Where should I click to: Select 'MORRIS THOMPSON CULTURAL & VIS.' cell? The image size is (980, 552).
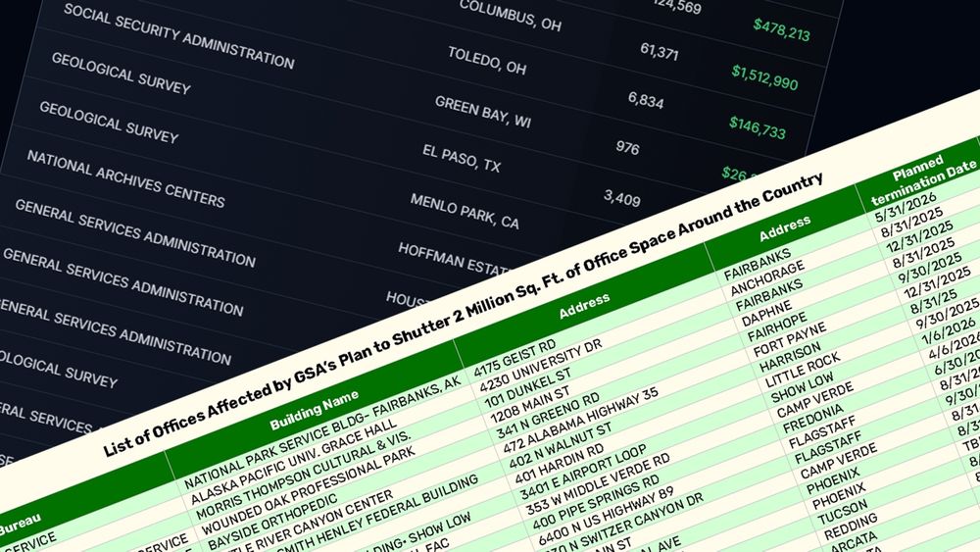(303, 475)
